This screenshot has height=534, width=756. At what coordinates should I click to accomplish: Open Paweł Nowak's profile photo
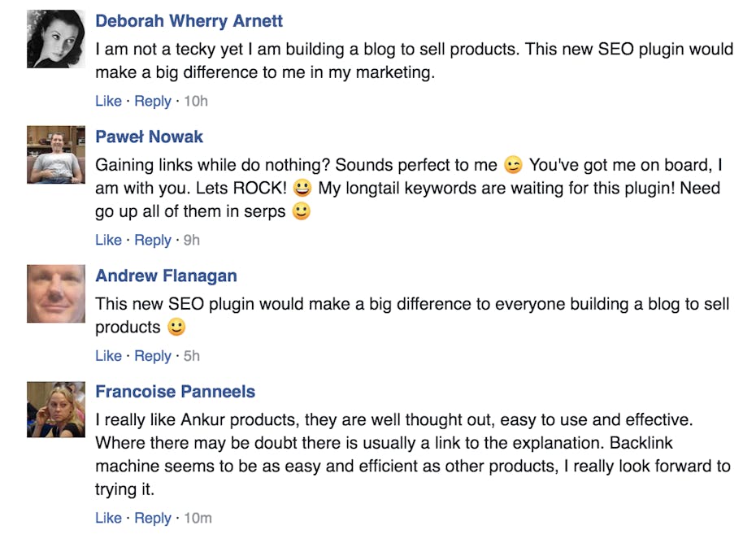(55, 154)
